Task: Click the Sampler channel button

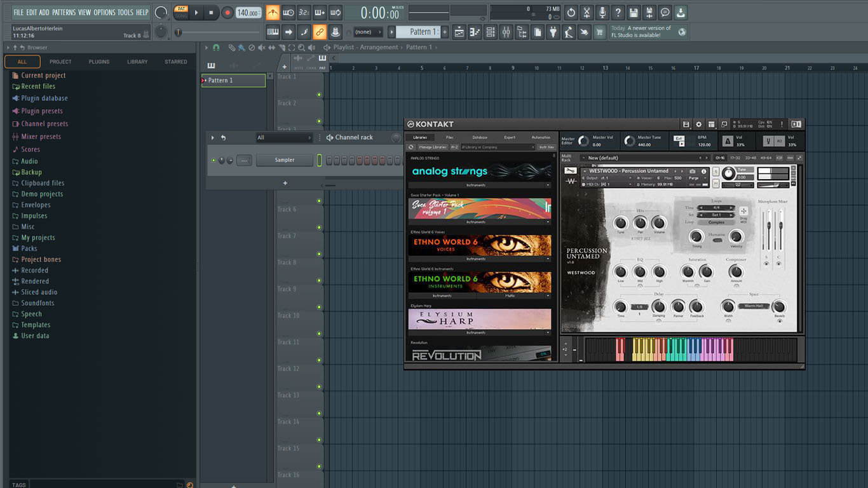Action: (285, 160)
